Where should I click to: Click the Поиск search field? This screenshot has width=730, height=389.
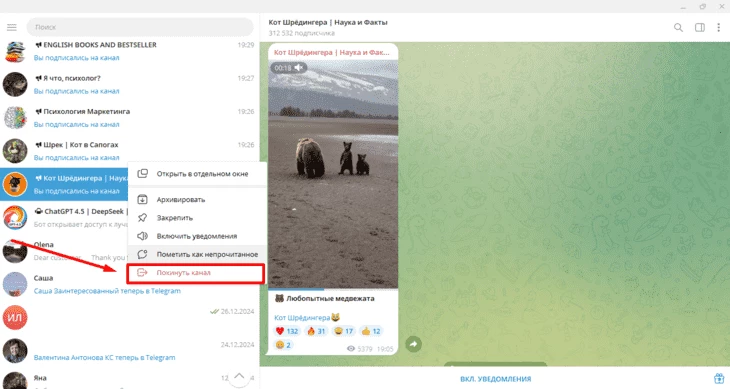pos(140,27)
